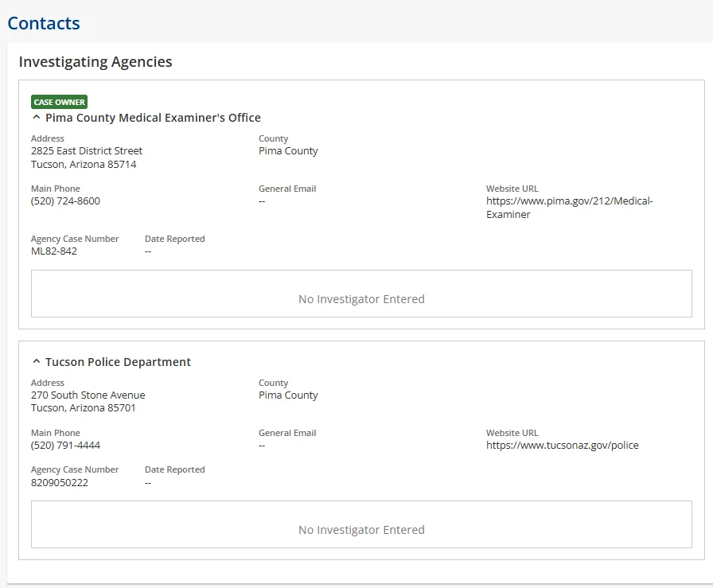Click the green CASE OWNER badge
This screenshot has width=713, height=588.
(x=60, y=102)
